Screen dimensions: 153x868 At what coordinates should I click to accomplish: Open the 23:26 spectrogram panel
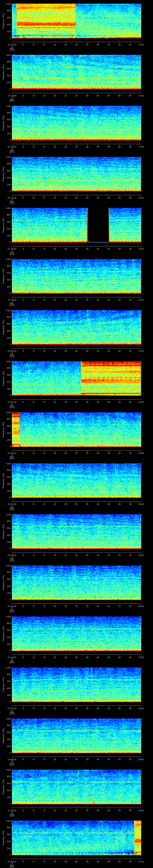(x=76, y=633)
